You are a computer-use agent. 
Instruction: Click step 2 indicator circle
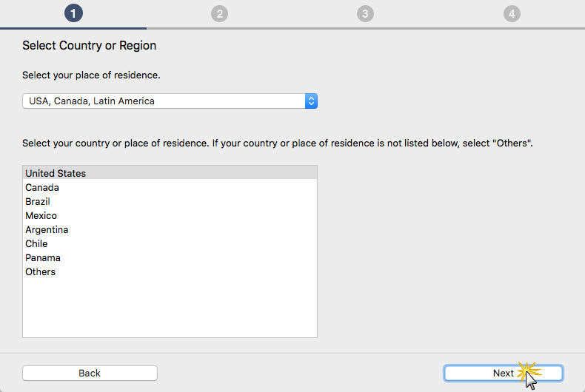219,13
